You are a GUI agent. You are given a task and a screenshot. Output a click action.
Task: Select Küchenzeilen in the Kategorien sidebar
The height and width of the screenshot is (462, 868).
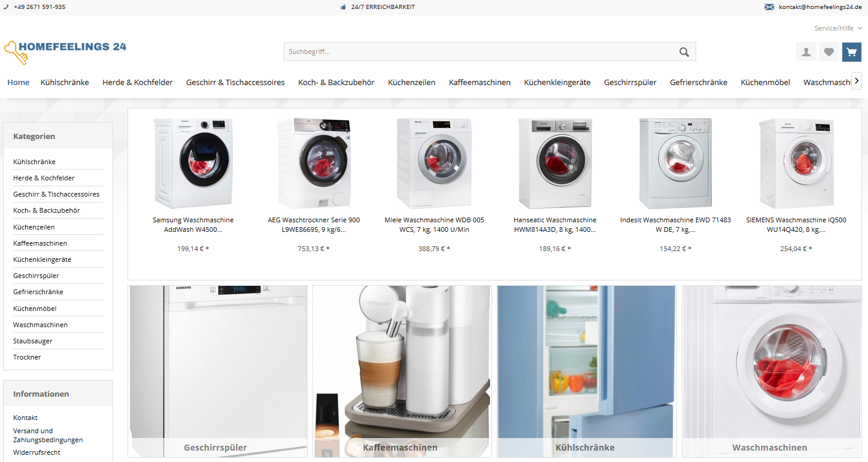(58, 227)
